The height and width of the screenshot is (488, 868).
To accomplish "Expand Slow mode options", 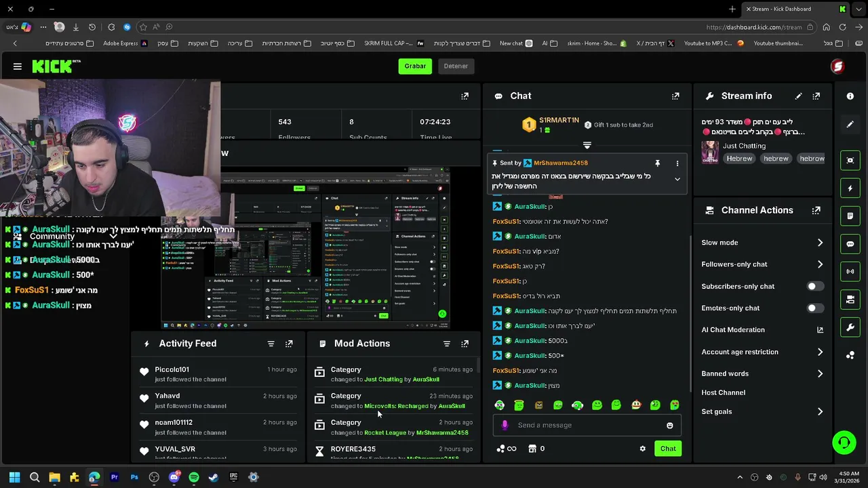I will click(820, 243).
